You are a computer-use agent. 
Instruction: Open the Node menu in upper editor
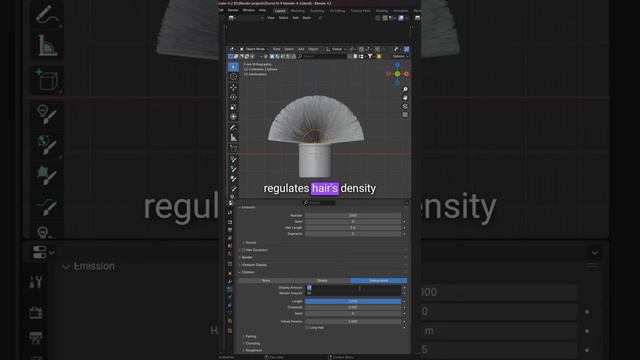pos(307,18)
